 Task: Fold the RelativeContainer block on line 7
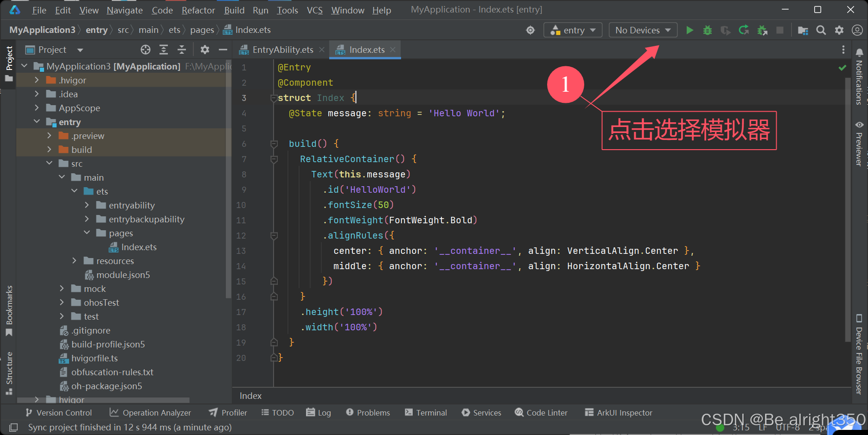coord(274,159)
